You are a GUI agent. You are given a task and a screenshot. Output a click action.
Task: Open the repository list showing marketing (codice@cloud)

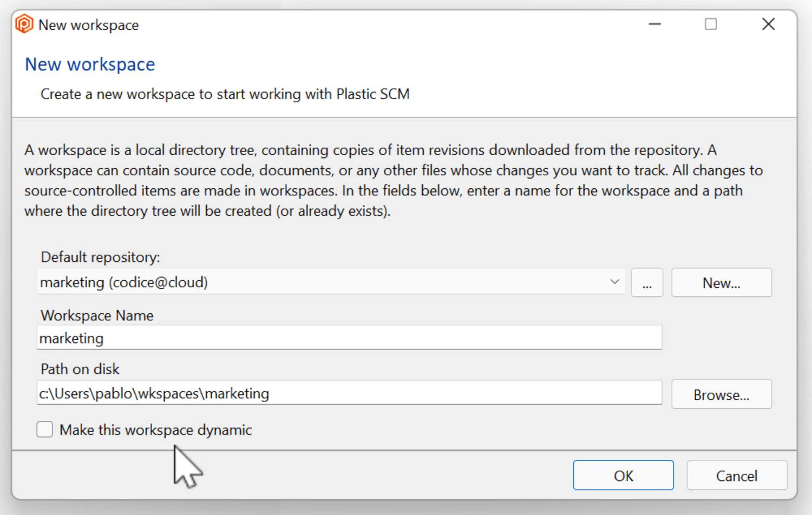(x=614, y=282)
